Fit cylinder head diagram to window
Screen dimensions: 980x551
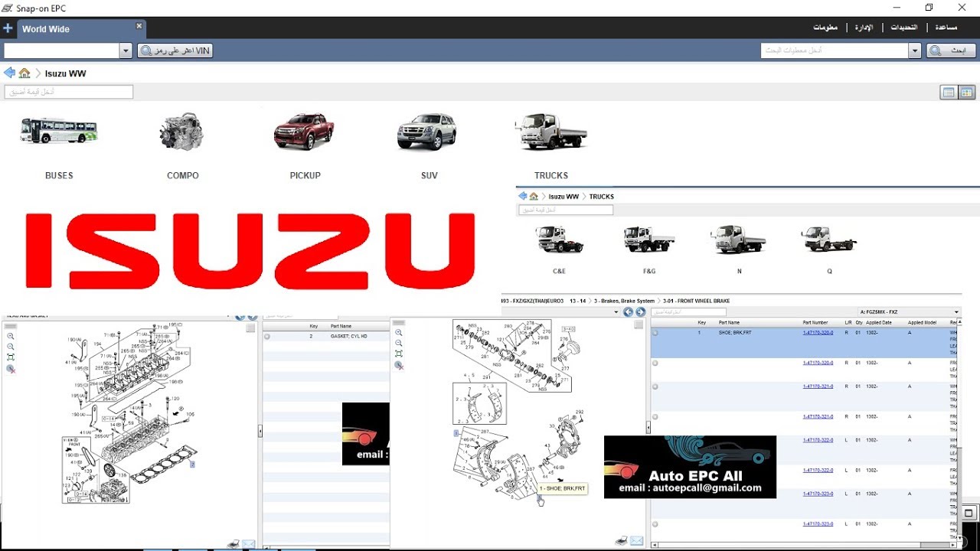(11, 357)
